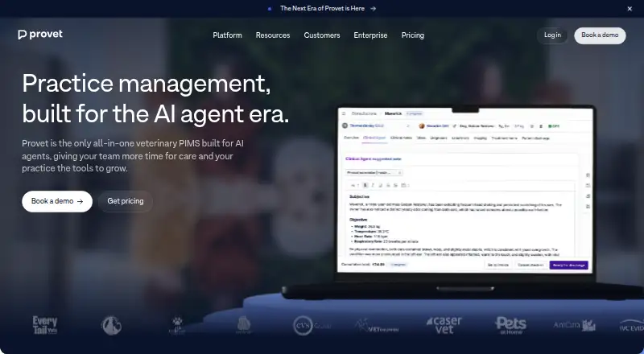Screen dimensions: 644x354
Task: Click the Get pricing button
Action: click(126, 201)
